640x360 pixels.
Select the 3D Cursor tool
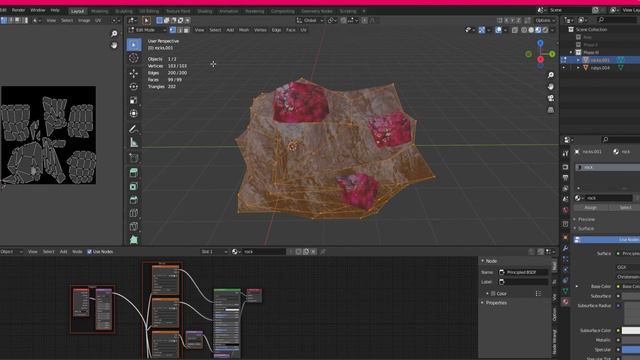tap(134, 58)
